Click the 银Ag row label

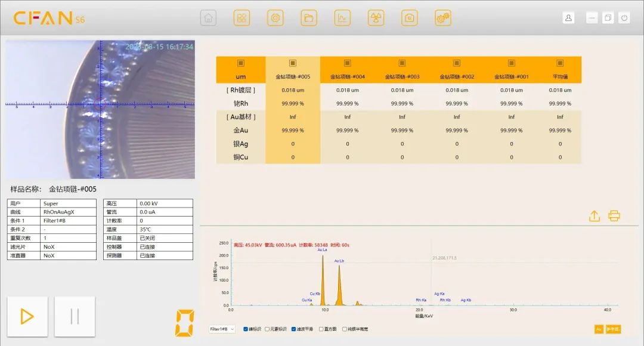pyautogui.click(x=241, y=144)
